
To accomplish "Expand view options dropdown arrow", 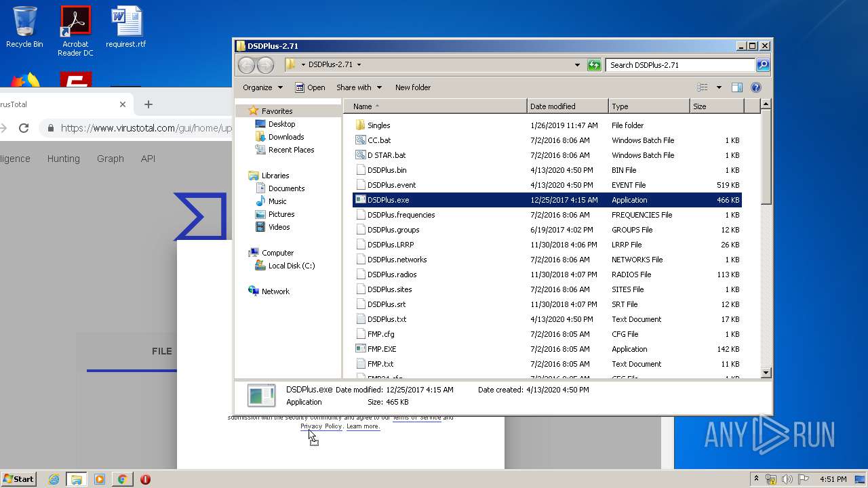I will pos(719,87).
